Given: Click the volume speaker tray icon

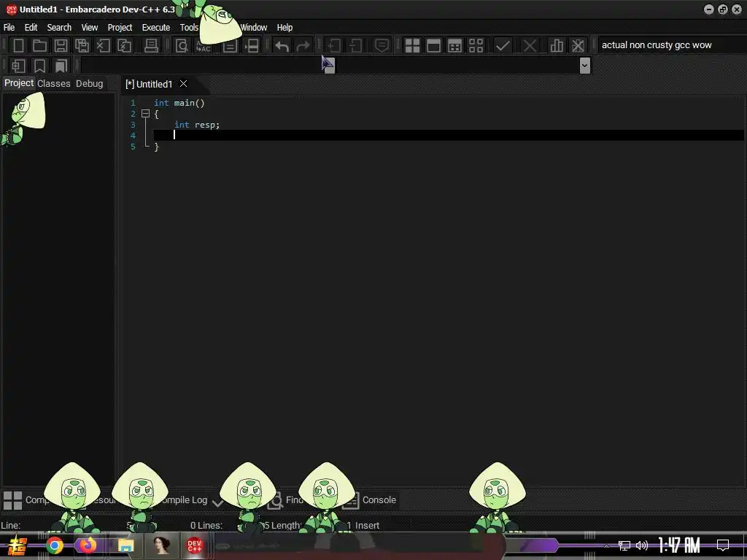Looking at the screenshot, I should [x=642, y=545].
